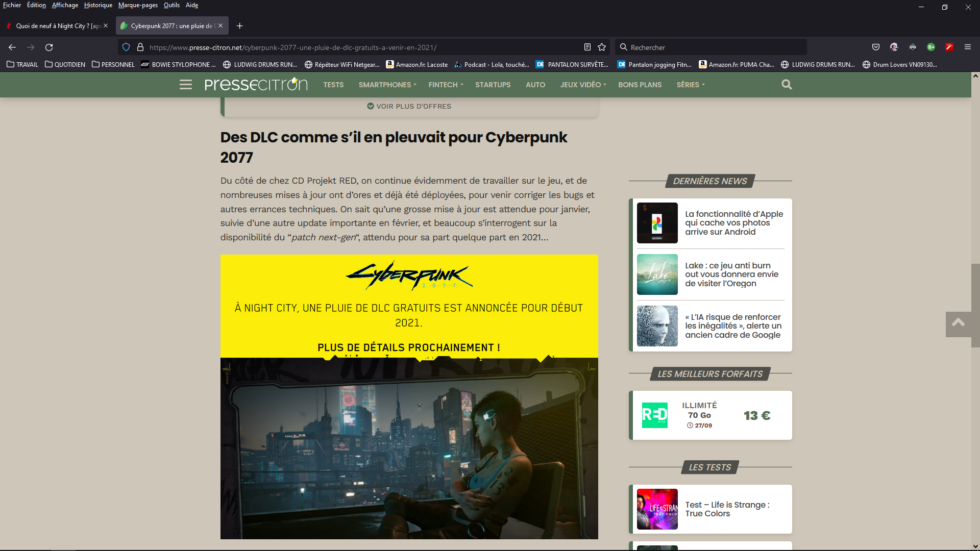
Task: Open the Marque-pages menu
Action: click(138, 5)
